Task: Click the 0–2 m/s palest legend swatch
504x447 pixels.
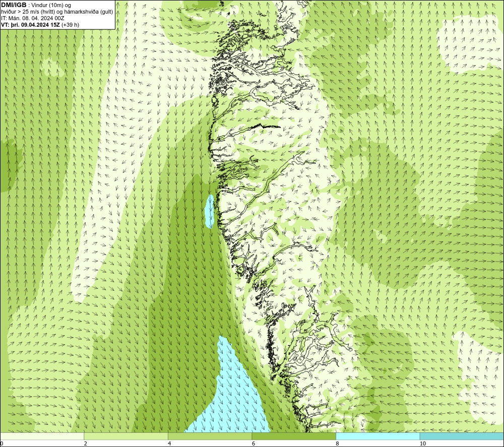Action: tap(42, 436)
